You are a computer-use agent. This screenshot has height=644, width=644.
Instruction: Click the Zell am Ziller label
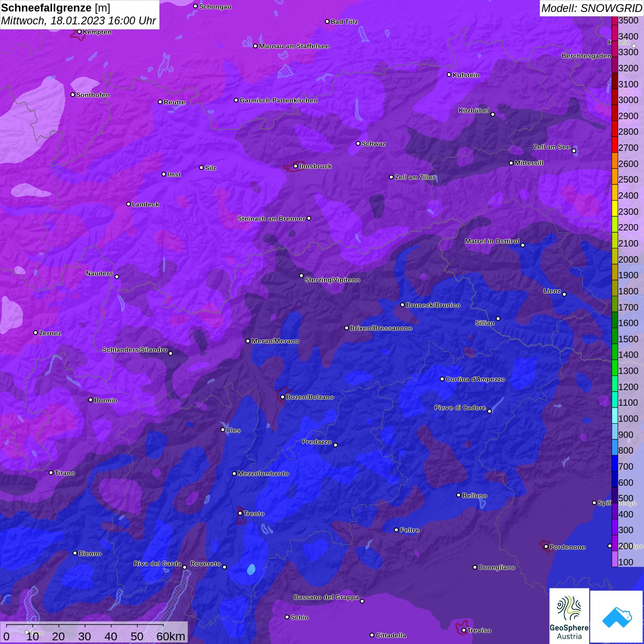pyautogui.click(x=415, y=177)
